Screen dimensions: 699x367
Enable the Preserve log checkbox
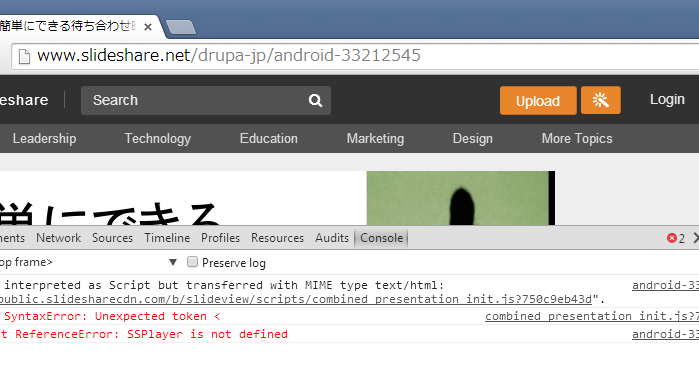tap(192, 262)
